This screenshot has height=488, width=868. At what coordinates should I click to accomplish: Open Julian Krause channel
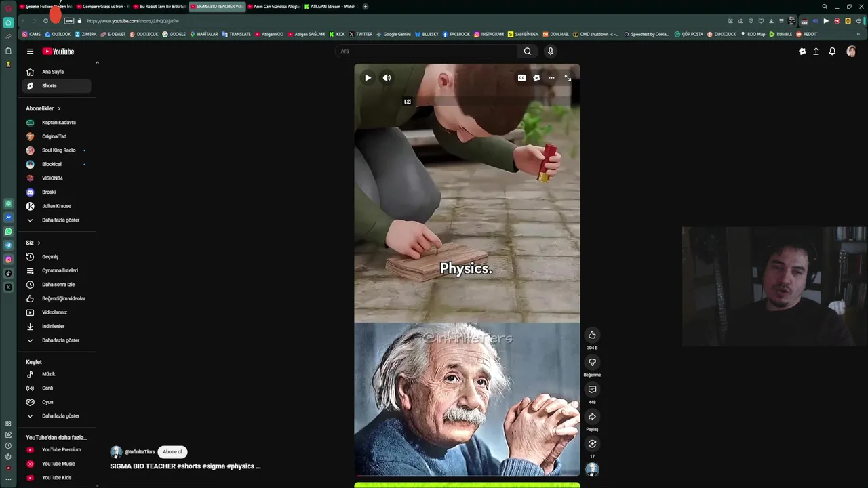pos(57,206)
